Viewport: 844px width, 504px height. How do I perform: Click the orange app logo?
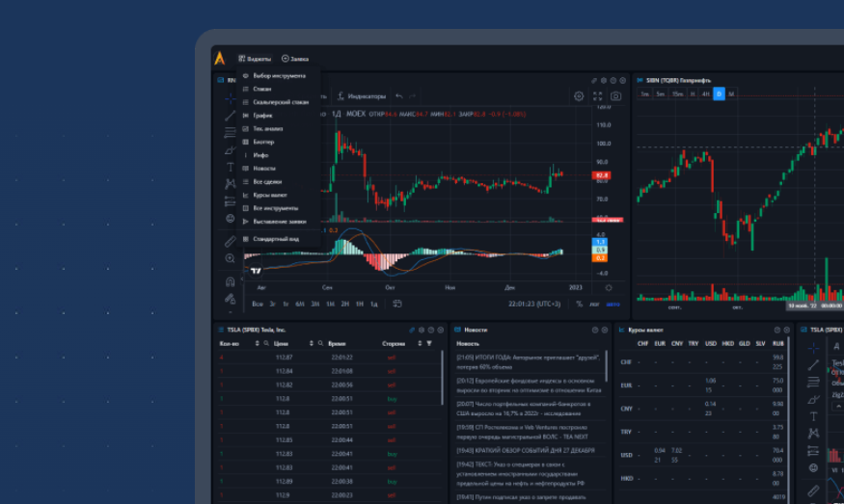220,58
